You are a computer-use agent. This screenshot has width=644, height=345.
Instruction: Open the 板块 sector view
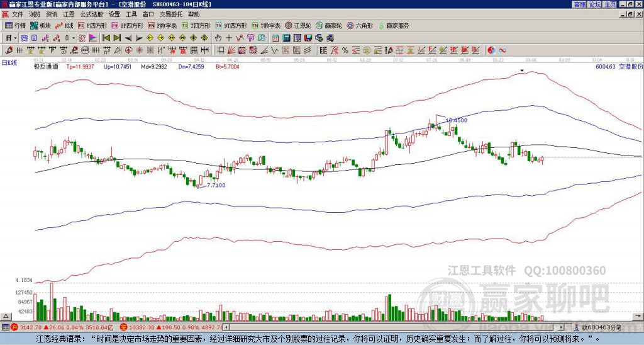click(41, 25)
